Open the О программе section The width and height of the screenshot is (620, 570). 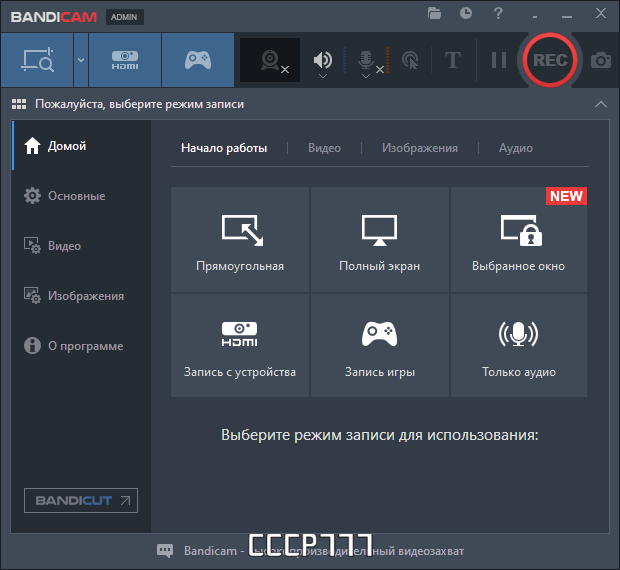[81, 345]
